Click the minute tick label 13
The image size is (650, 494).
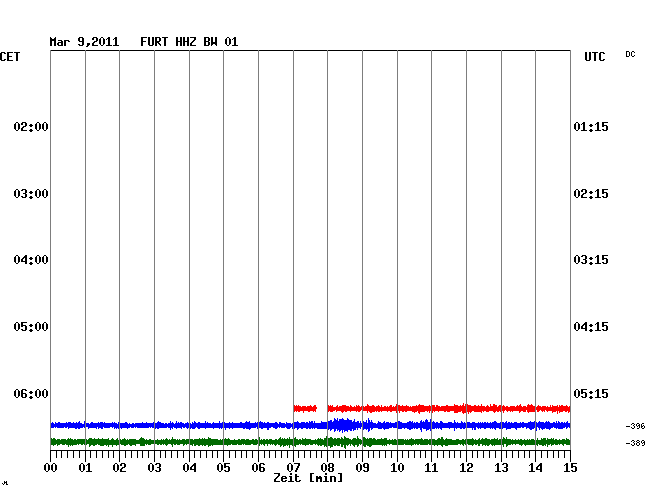(x=501, y=468)
